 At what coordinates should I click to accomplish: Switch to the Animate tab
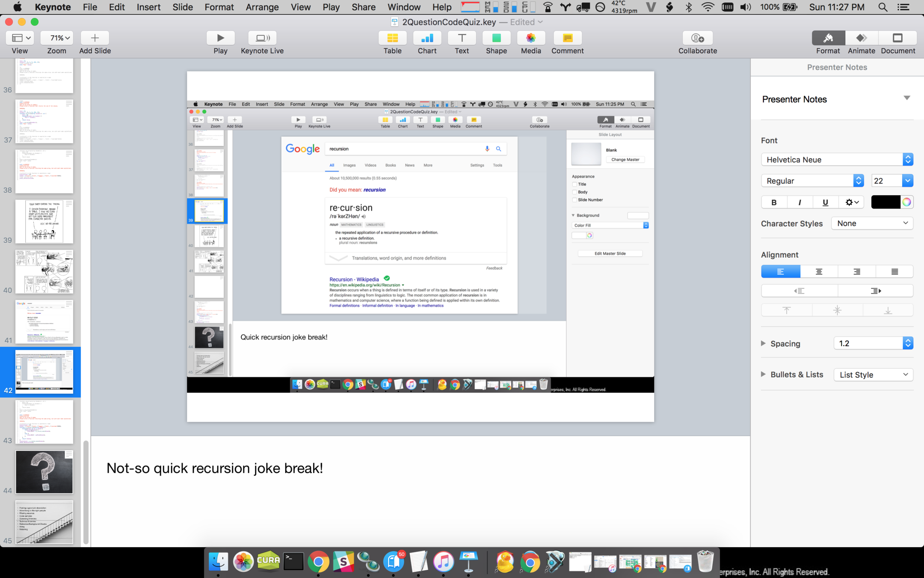pyautogui.click(x=861, y=38)
